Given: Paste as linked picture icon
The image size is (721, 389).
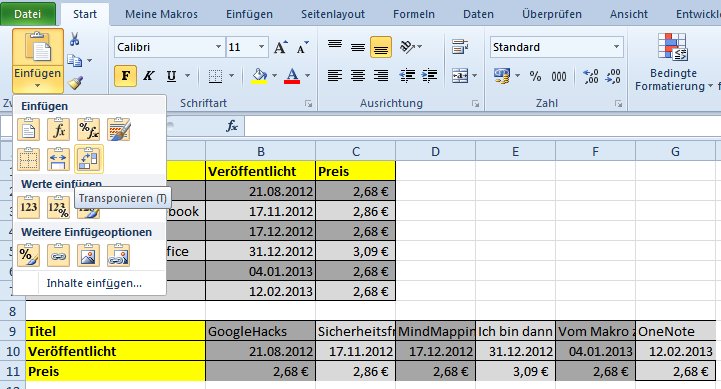Looking at the screenshot, I should 119,255.
